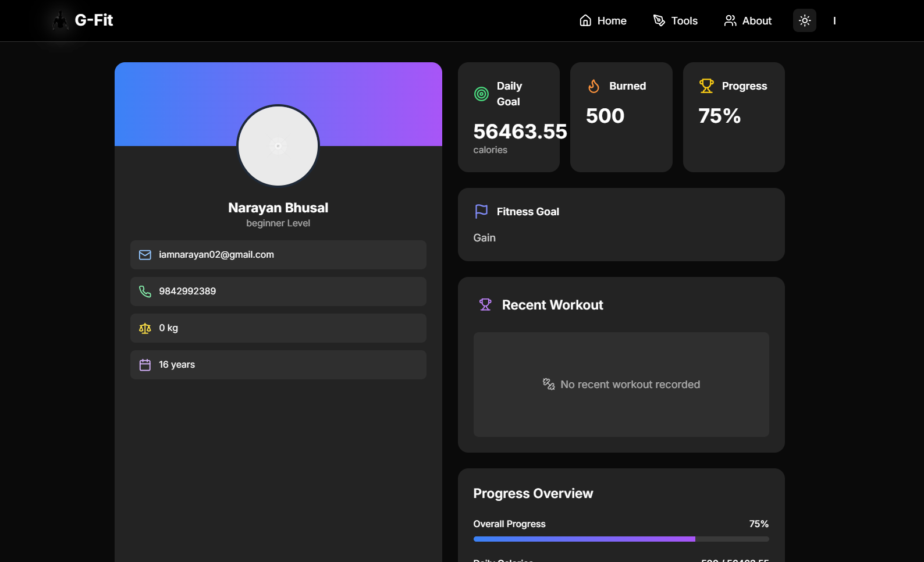Select the Gain fitness goal value

pos(484,238)
